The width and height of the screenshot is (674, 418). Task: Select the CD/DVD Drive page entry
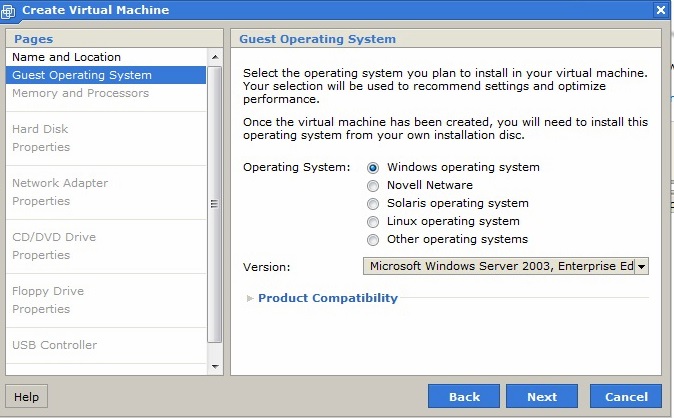point(54,237)
